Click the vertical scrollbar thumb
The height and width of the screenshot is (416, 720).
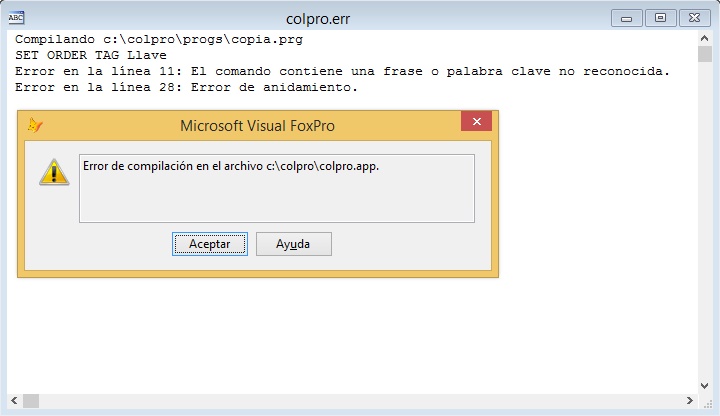(x=704, y=54)
